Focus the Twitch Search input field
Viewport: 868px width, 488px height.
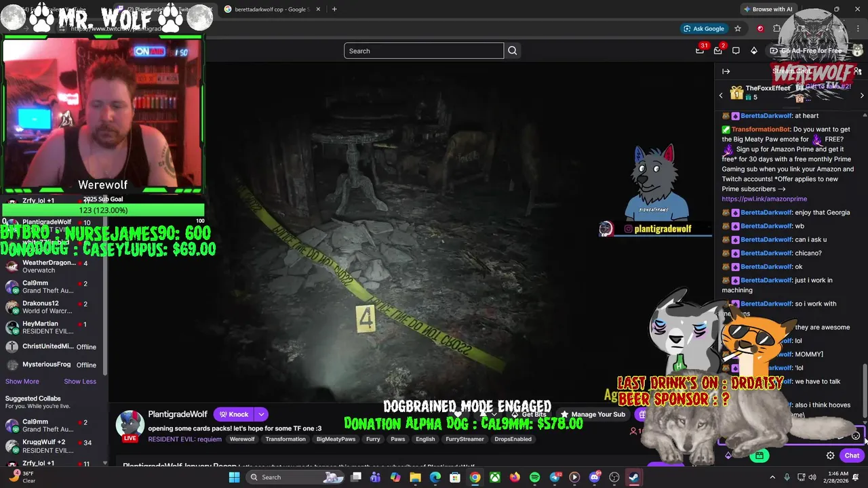(424, 51)
